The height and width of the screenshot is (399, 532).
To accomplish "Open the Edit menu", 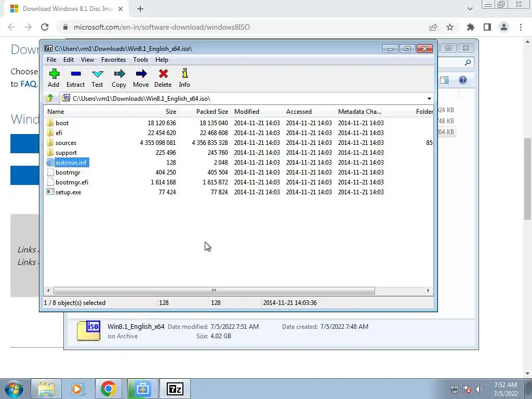I will point(69,60).
